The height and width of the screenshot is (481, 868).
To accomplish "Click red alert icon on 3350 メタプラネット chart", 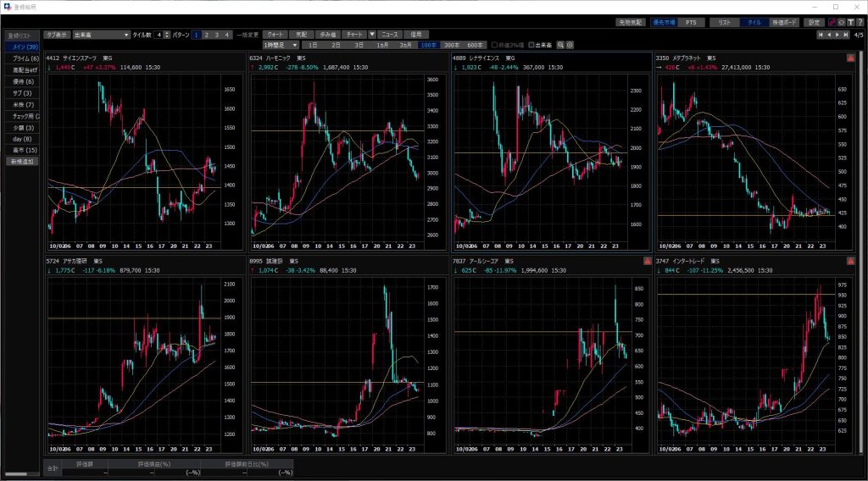I will pos(850,58).
